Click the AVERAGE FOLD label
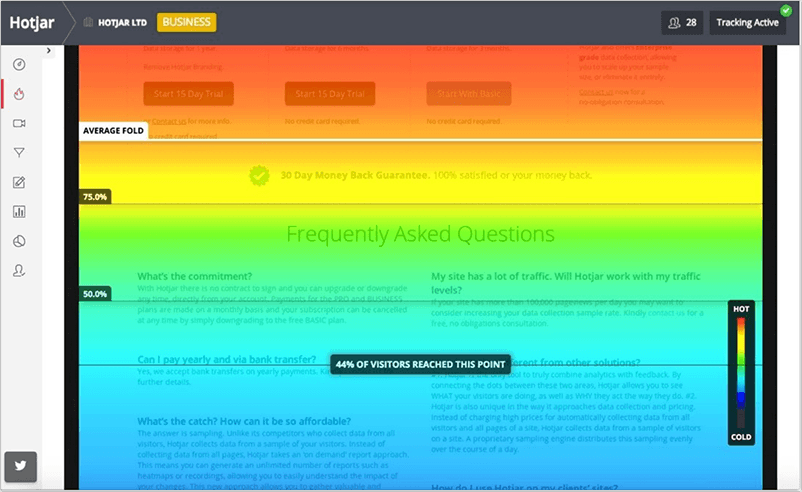The height and width of the screenshot is (492, 802). coord(113,130)
